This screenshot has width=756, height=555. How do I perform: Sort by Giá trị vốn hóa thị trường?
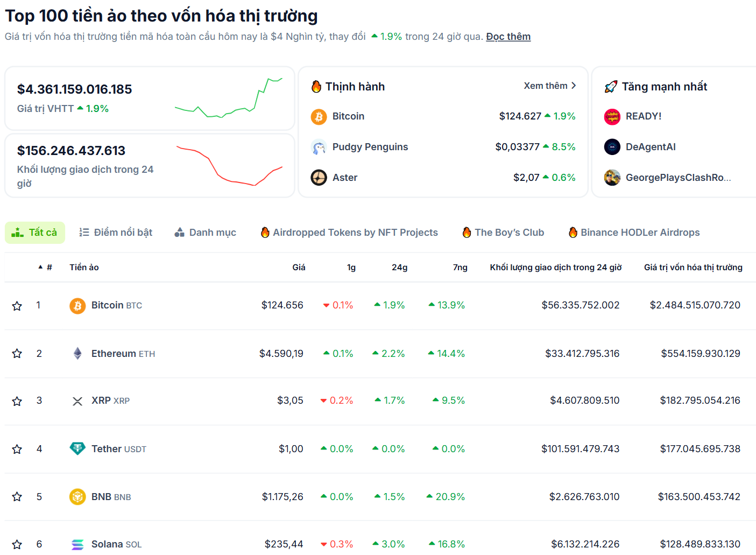(x=693, y=268)
